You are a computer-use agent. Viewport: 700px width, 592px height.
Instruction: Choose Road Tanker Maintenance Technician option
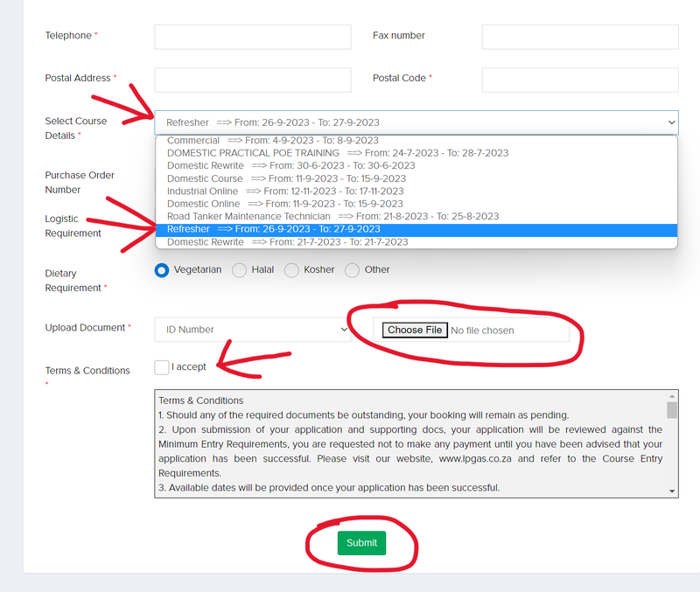pos(332,216)
